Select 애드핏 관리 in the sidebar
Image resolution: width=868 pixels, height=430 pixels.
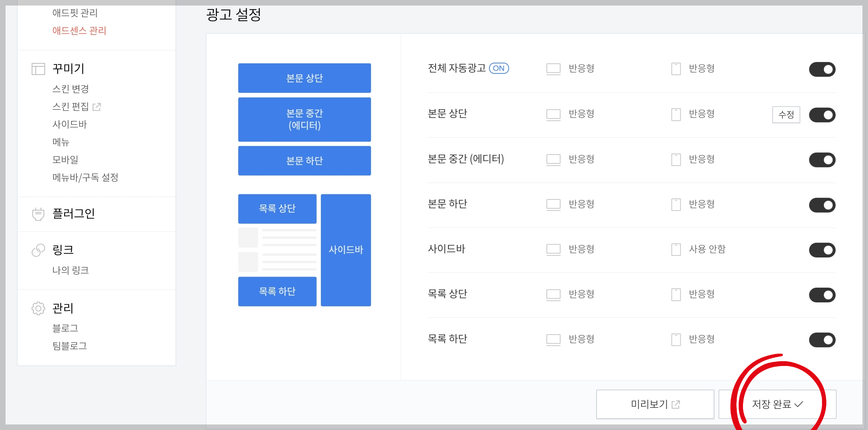point(74,13)
